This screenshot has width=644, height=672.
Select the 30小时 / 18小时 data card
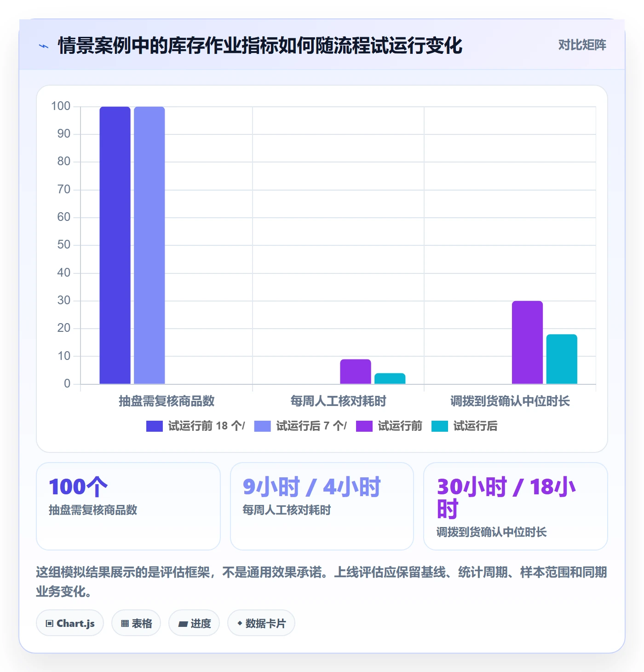click(x=516, y=506)
